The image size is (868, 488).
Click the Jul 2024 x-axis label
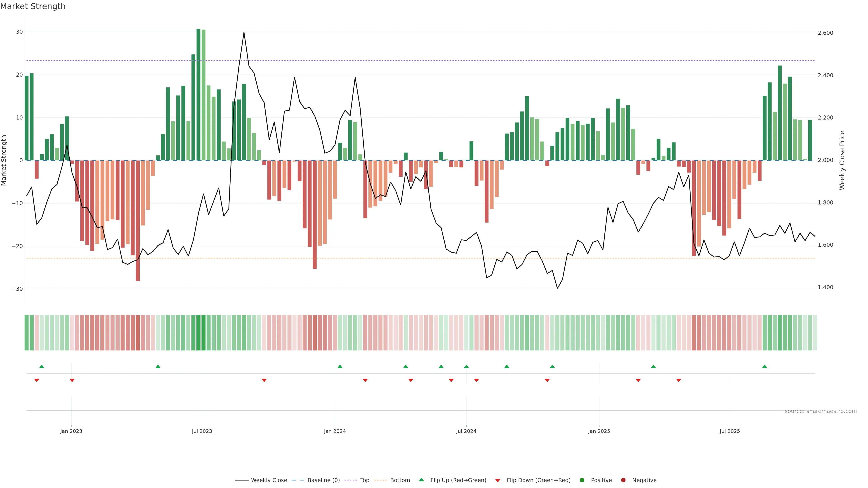click(x=466, y=431)
